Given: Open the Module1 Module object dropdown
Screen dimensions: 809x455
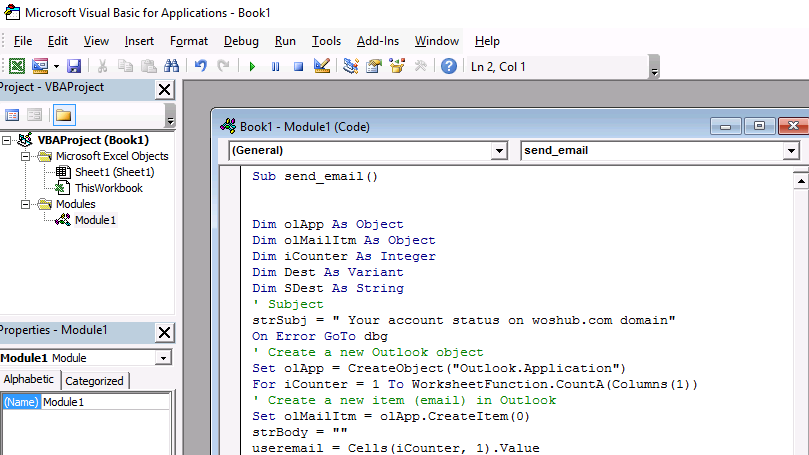Looking at the screenshot, I should tap(164, 358).
